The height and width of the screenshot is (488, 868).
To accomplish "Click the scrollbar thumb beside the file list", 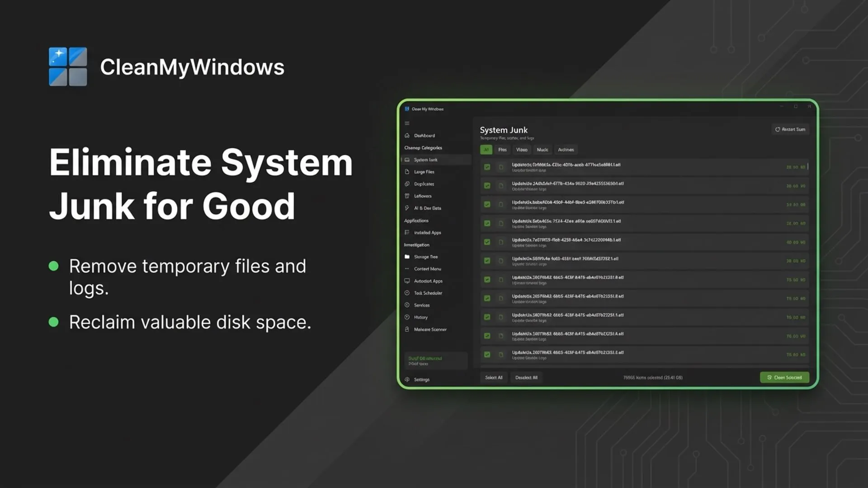I will 808,166.
